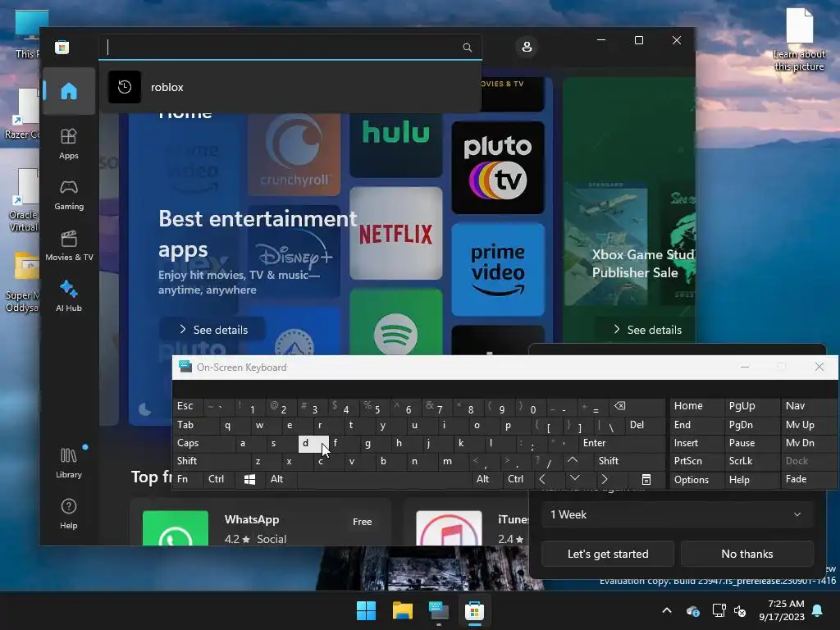Image resolution: width=840 pixels, height=630 pixels.
Task: Click the 'd' key on On-Screen Keyboard
Action: tap(313, 444)
